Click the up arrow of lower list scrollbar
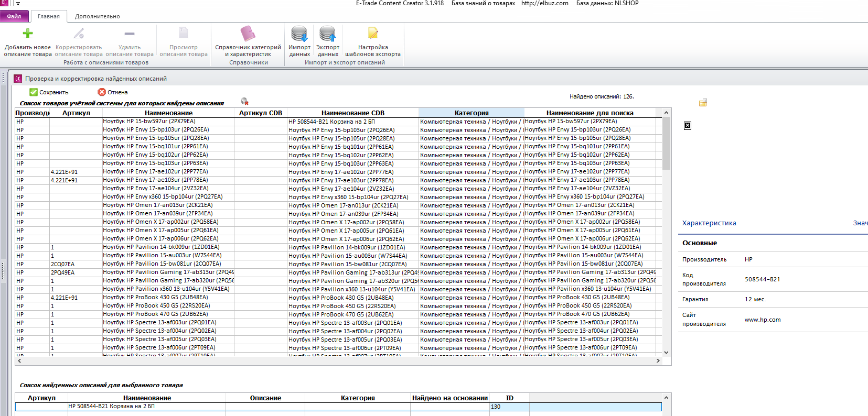Screen dimensions: 868x416 [666, 398]
